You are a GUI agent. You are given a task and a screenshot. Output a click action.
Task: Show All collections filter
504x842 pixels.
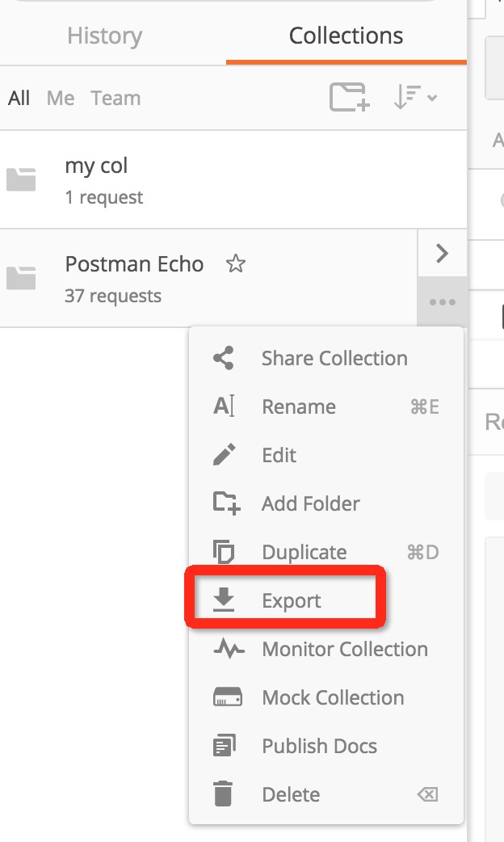click(19, 99)
